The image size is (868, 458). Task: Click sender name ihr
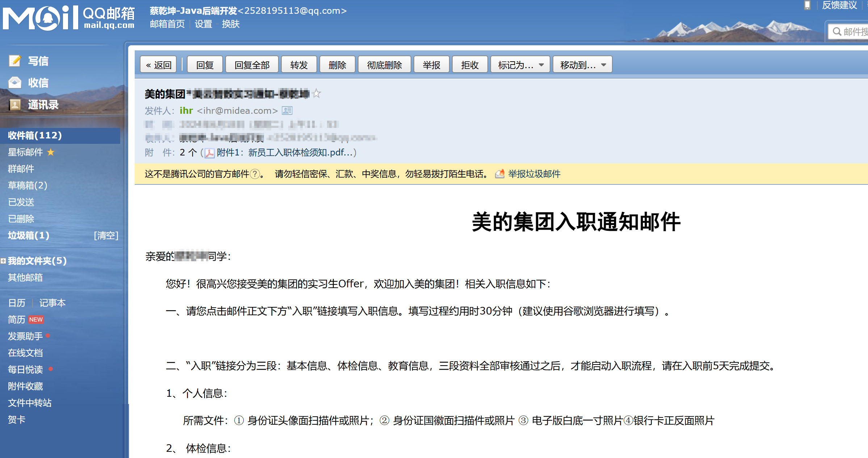186,111
